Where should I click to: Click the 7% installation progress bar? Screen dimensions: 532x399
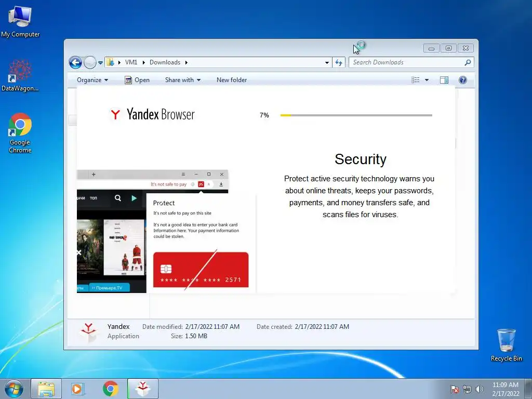(356, 115)
